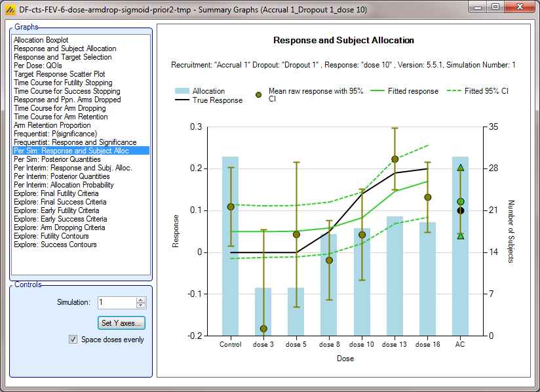Click the Mean raw response legend icon
Screen dimensions: 540x392
[258, 95]
